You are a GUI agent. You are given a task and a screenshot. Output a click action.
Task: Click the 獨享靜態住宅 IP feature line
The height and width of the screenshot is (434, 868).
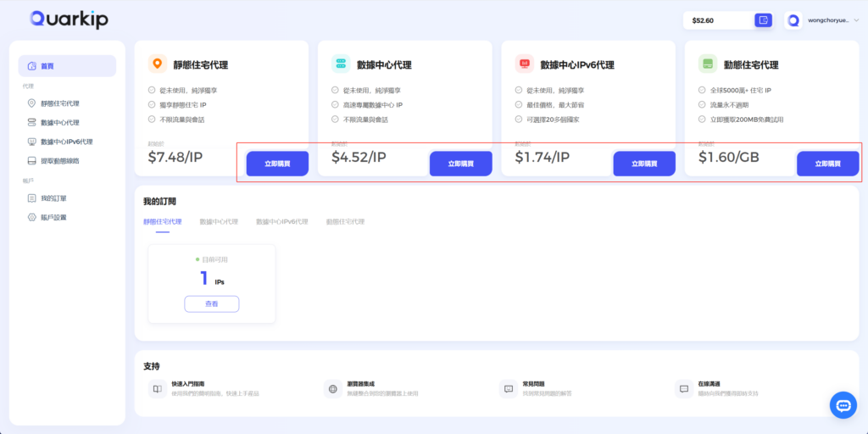click(182, 104)
